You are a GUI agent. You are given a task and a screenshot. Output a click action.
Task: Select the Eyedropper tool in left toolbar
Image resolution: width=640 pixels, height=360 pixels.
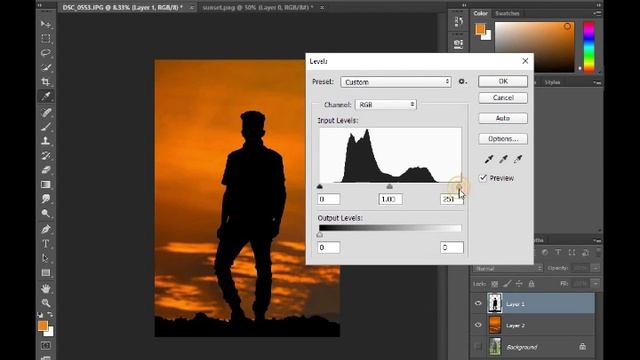pyautogui.click(x=46, y=96)
